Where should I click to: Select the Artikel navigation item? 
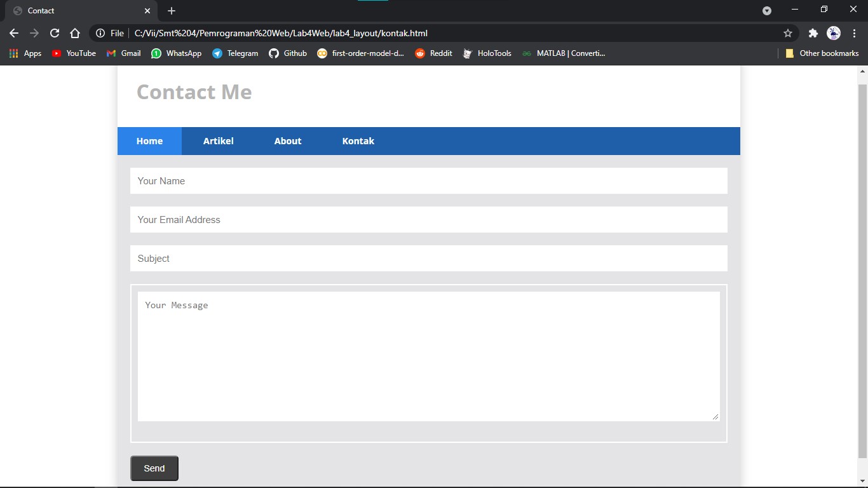[219, 140]
